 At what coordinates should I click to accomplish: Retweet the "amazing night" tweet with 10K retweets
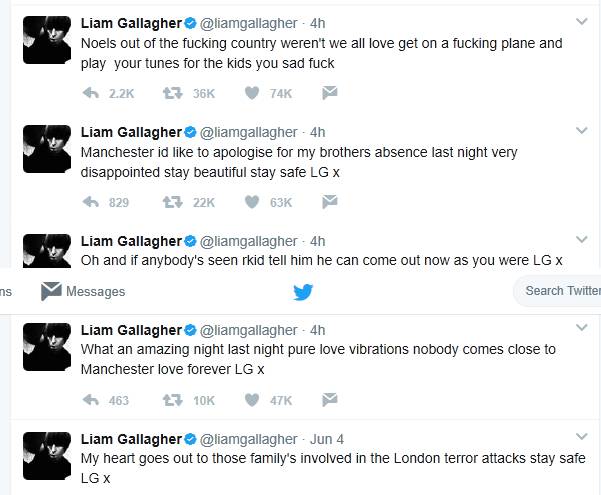pyautogui.click(x=171, y=400)
